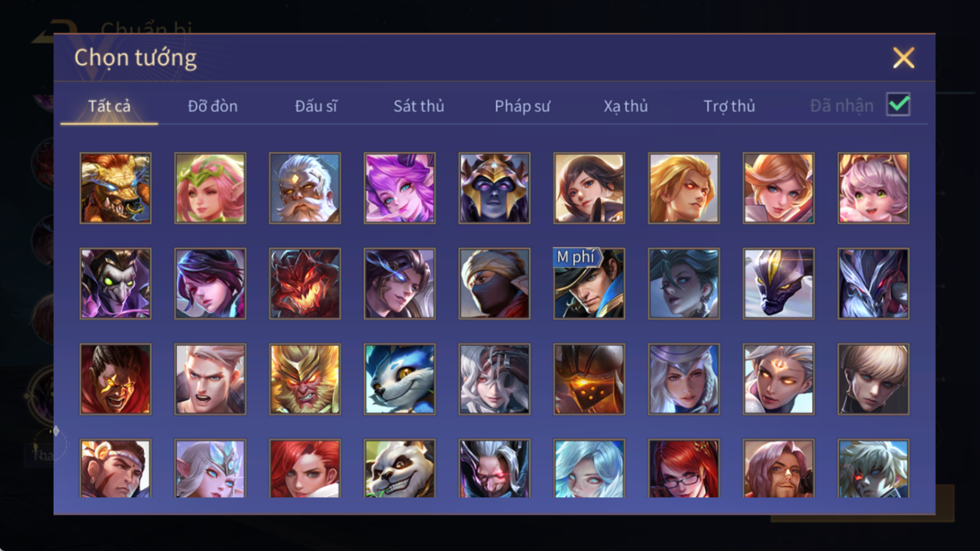This screenshot has height=551, width=980.
Task: Select the golden monkey king hero
Action: pyautogui.click(x=305, y=379)
